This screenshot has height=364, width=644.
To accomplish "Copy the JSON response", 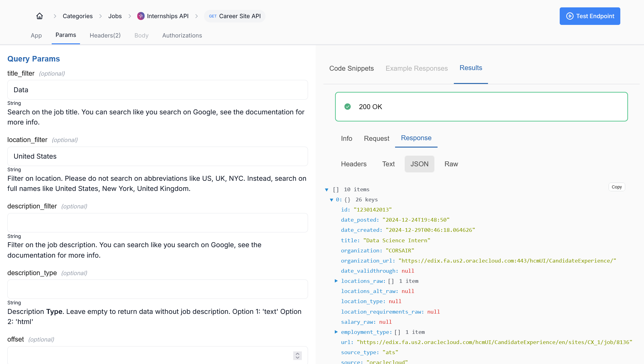I will [617, 187].
